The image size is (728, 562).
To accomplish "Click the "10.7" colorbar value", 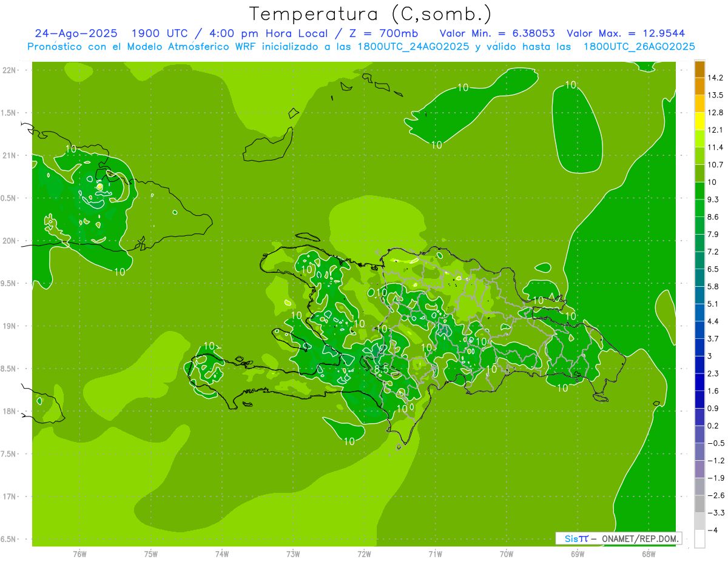I will [x=715, y=165].
